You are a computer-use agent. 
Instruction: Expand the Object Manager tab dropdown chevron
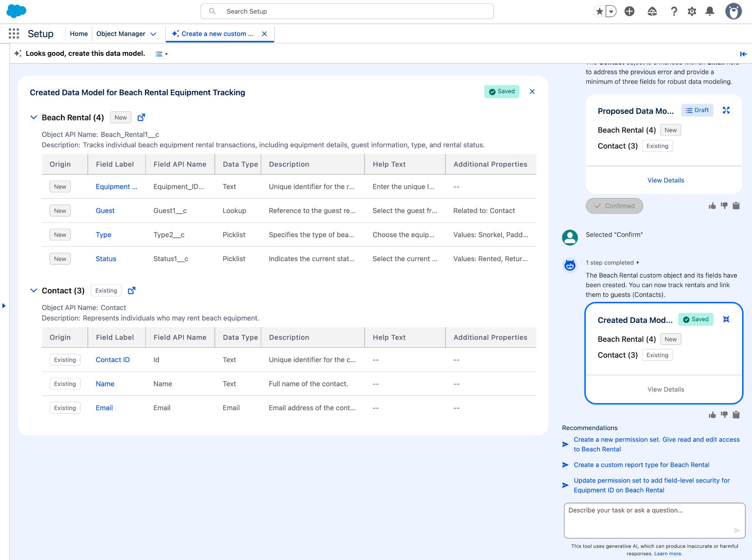[153, 34]
